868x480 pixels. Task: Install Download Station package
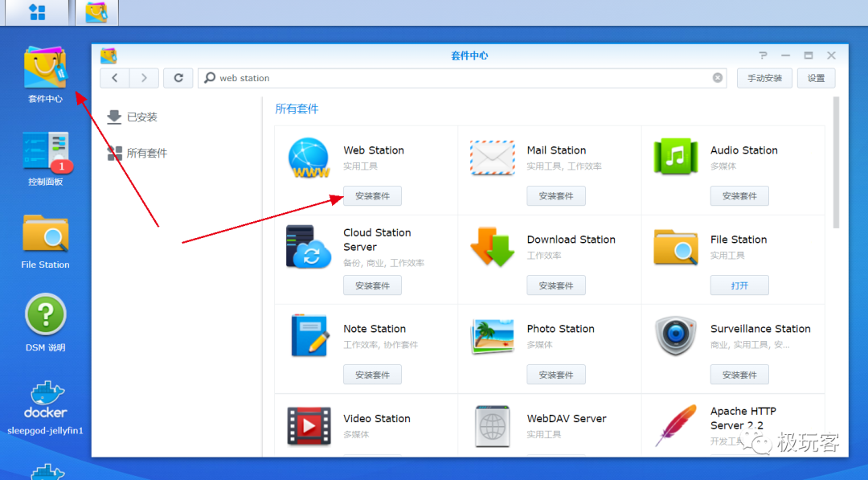pyautogui.click(x=556, y=285)
